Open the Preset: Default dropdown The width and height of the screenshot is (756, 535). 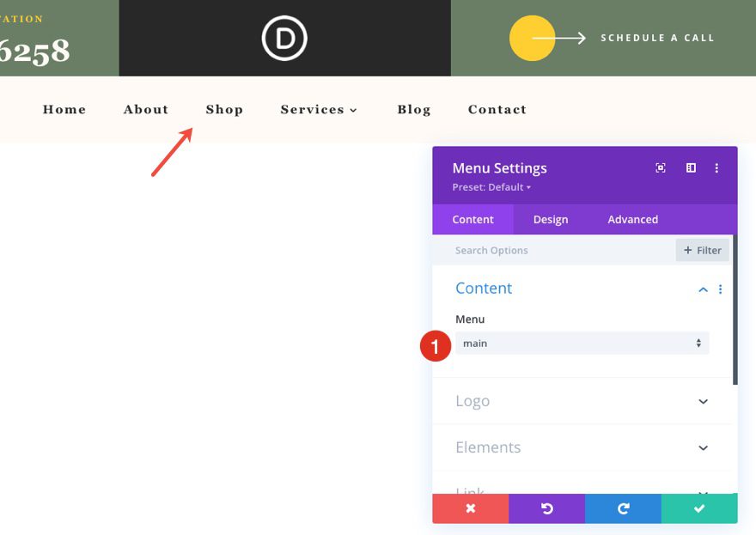tap(491, 186)
